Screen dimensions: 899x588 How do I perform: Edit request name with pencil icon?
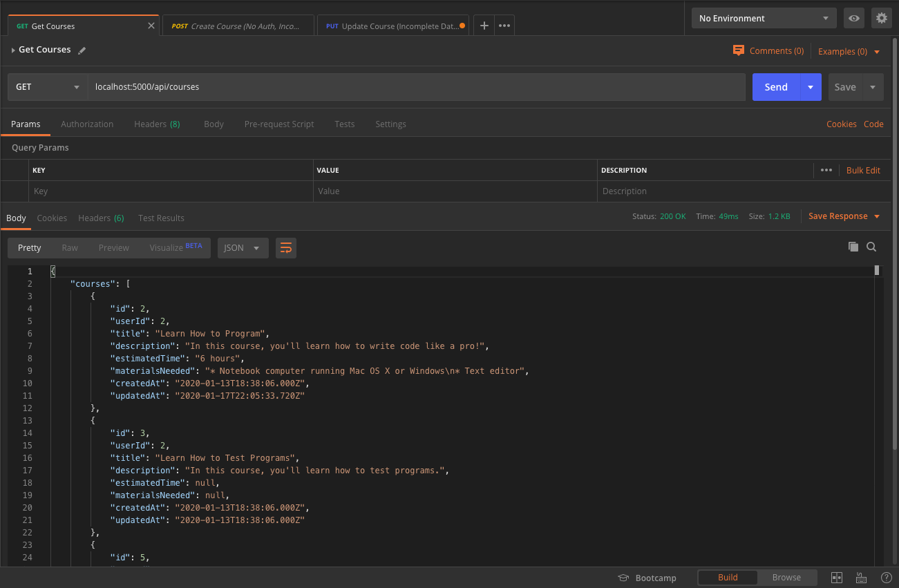82,50
